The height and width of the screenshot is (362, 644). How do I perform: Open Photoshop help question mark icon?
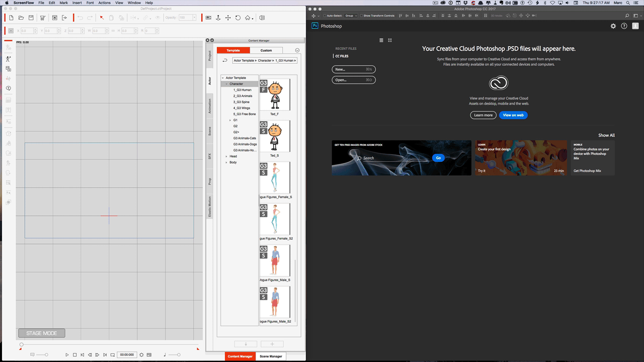click(x=624, y=26)
